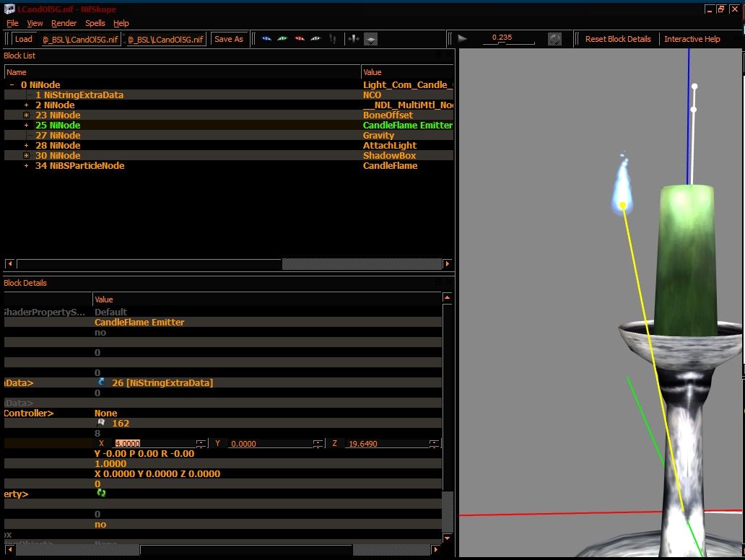Click the Value column header in Block List
The width and height of the screenshot is (745, 560).
point(407,72)
